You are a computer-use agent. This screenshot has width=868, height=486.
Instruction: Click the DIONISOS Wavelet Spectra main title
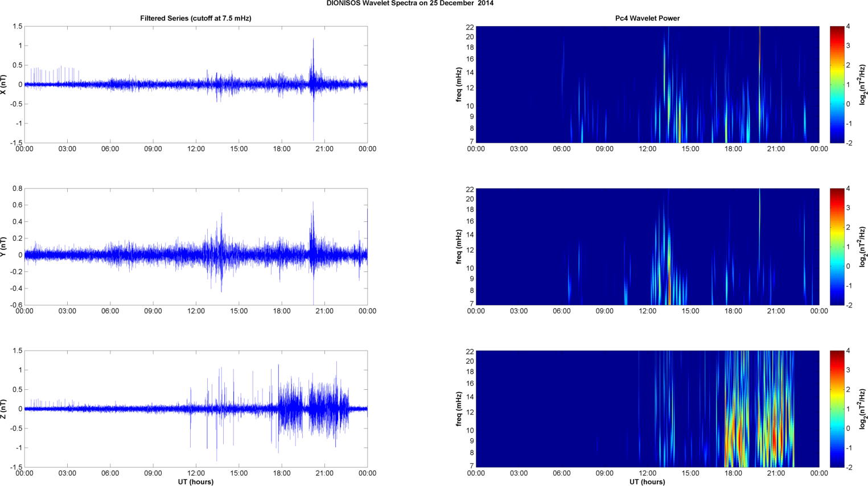410,3
